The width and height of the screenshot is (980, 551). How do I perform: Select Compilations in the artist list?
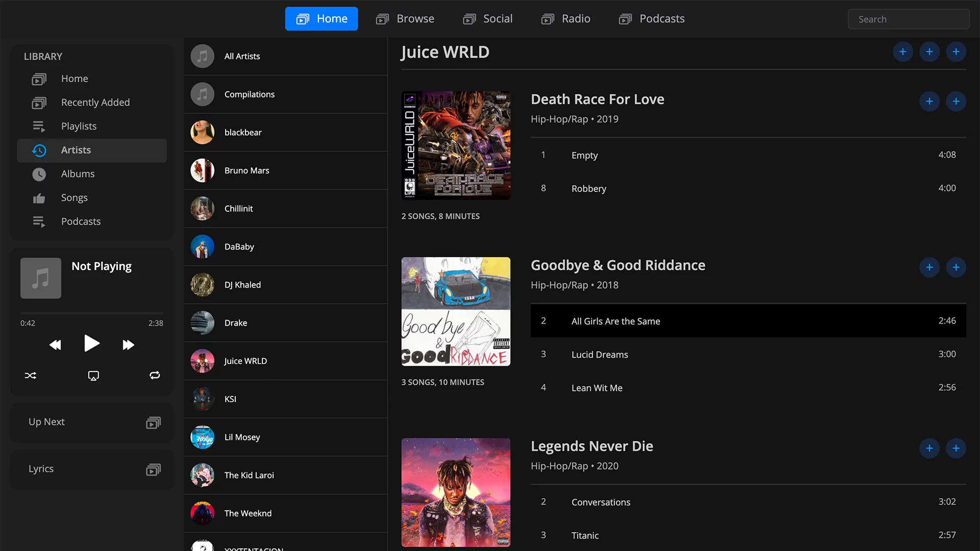(285, 94)
